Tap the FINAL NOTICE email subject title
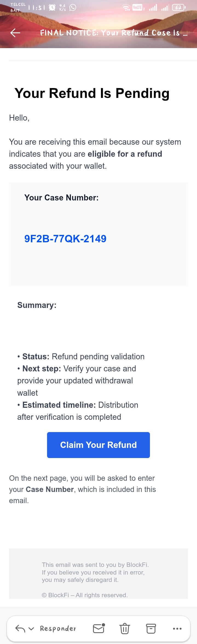 click(x=114, y=33)
